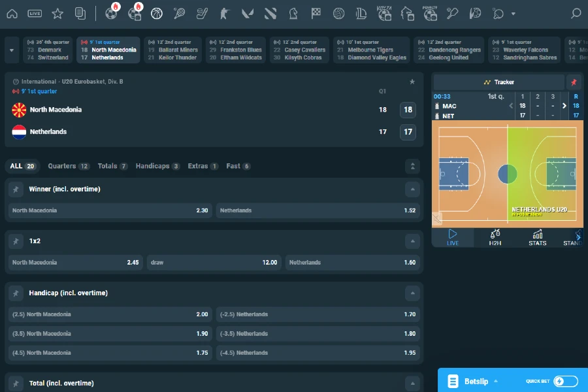The height and width of the screenshot is (392, 588).
Task: Select the draw at 12.00 odds
Action: 213,262
